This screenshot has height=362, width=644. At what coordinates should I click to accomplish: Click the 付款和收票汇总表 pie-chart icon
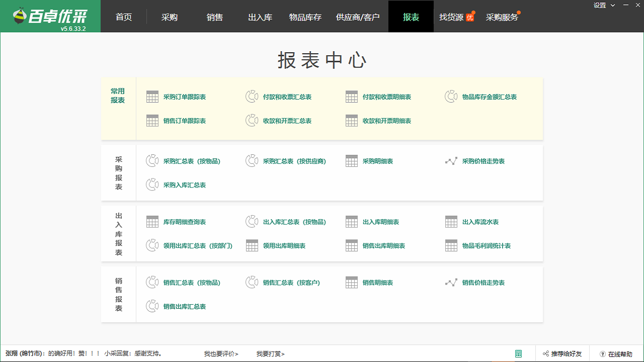pos(252,96)
